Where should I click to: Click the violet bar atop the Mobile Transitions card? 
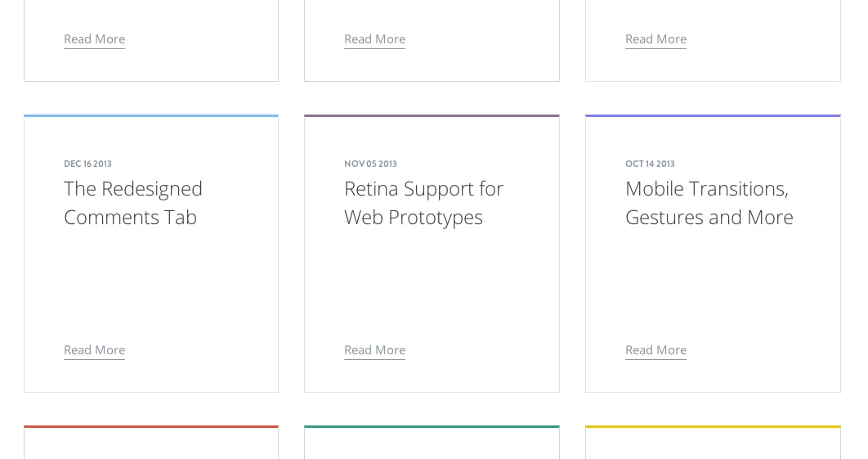(x=713, y=116)
